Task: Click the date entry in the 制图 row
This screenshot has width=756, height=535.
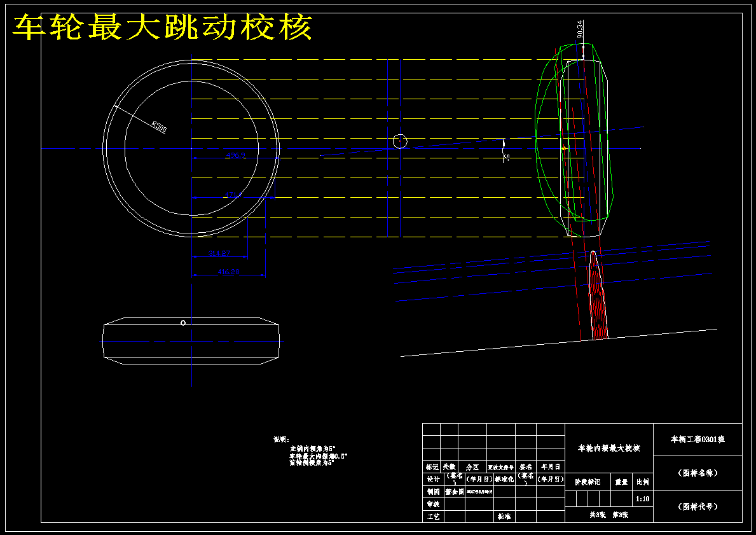Action: (x=479, y=492)
